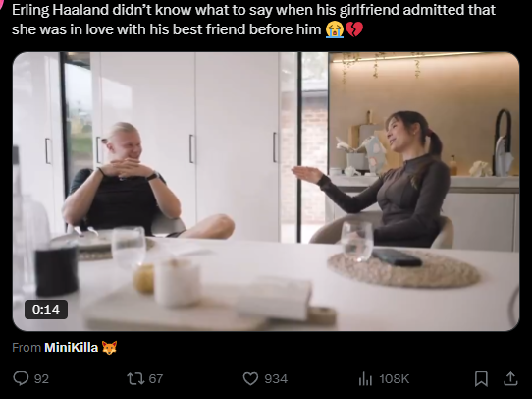Click the broken heart emoji in the tweet
The height and width of the screenshot is (399, 532).
(354, 29)
